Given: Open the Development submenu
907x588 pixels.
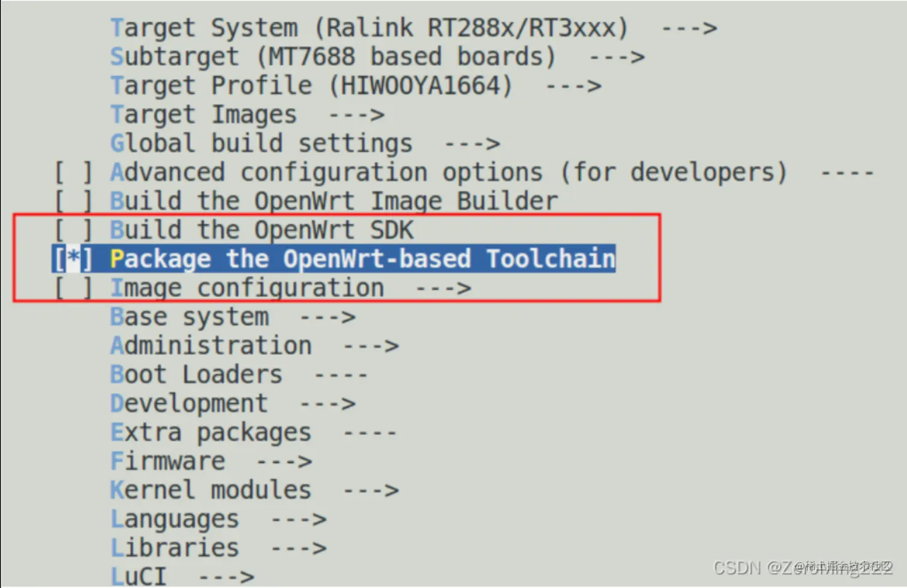Looking at the screenshot, I should [x=189, y=403].
